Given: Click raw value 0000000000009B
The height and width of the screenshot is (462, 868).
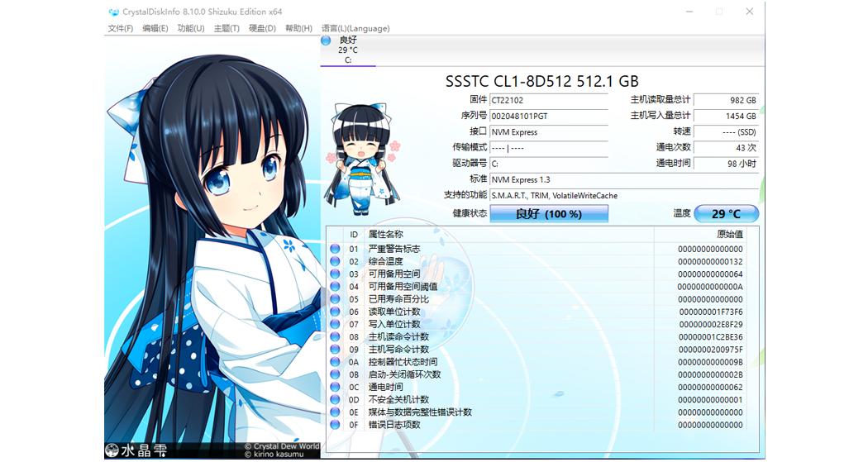Looking at the screenshot, I should (x=710, y=362).
